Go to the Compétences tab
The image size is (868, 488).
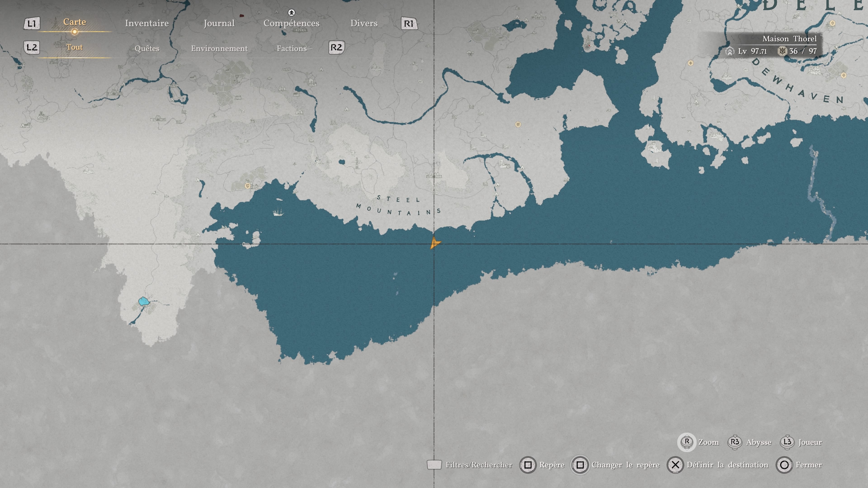click(x=291, y=23)
